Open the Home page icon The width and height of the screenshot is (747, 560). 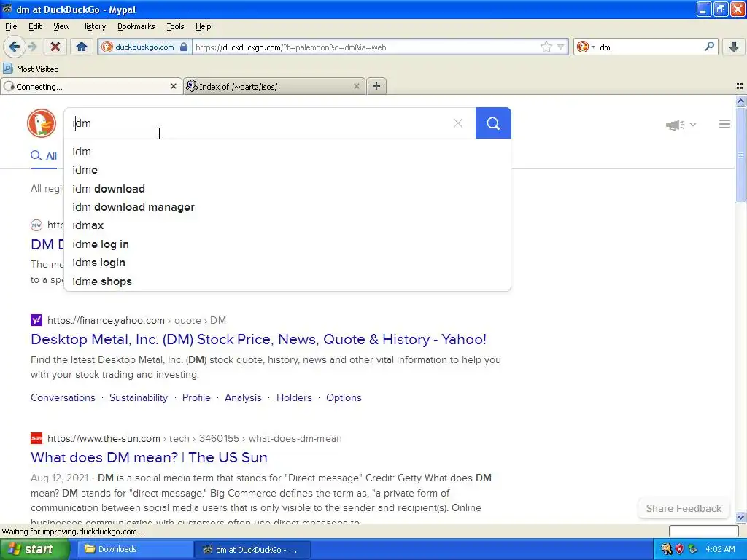click(x=82, y=47)
